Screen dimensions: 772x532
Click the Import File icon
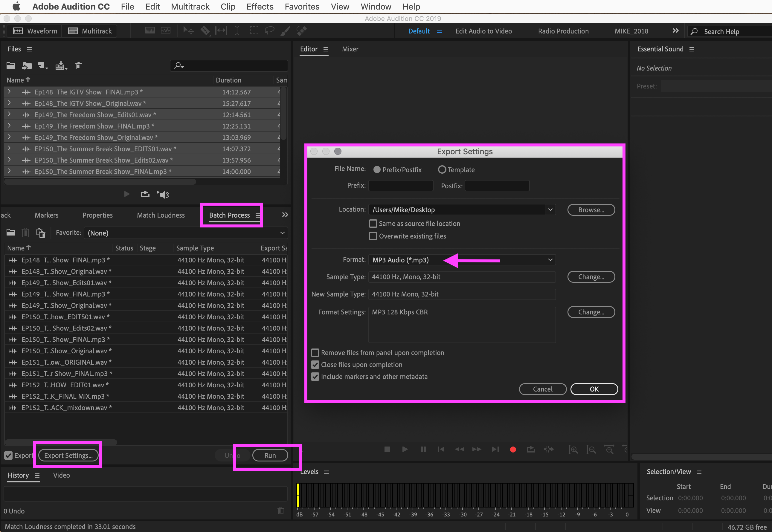pos(27,66)
